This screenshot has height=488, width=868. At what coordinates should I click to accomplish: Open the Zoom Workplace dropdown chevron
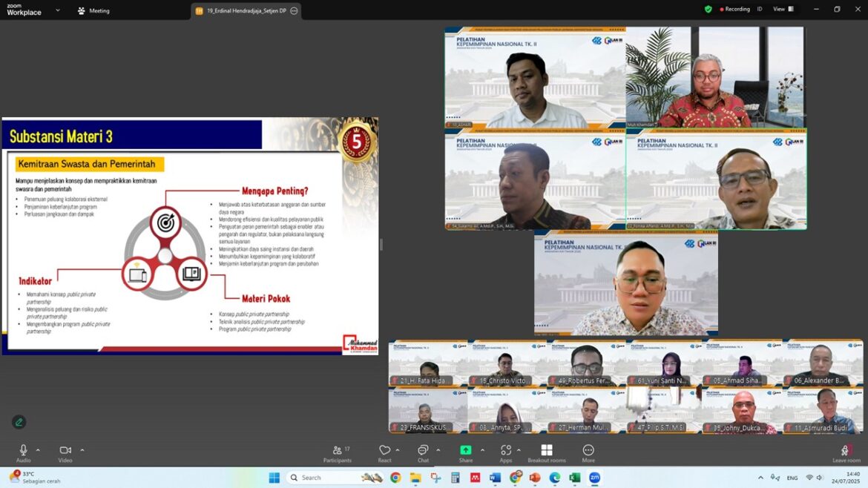click(58, 10)
